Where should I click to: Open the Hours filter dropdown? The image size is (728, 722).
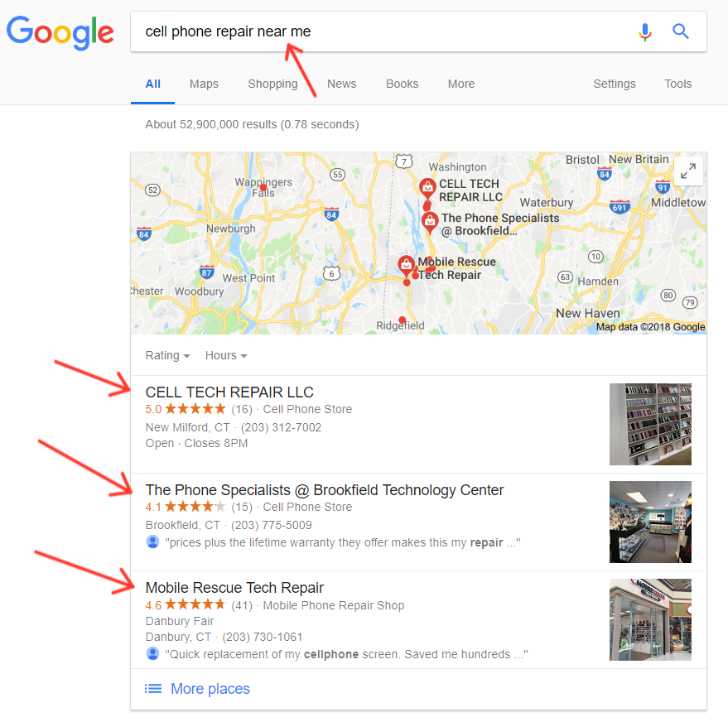(x=226, y=355)
